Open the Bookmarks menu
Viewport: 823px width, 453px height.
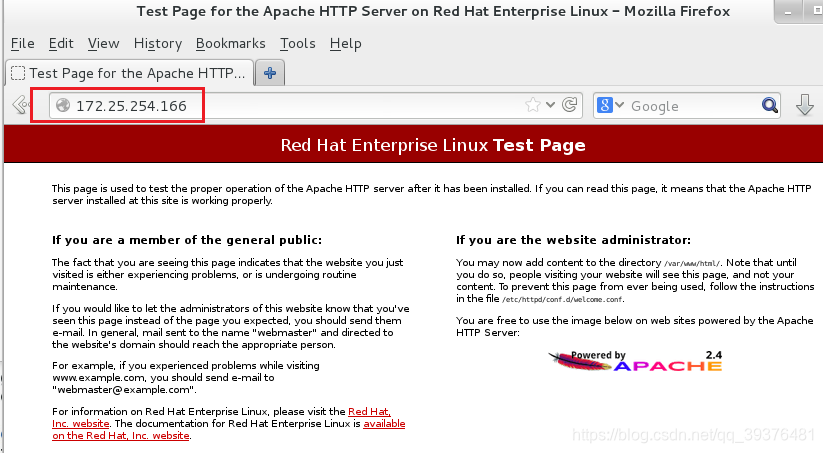[230, 44]
